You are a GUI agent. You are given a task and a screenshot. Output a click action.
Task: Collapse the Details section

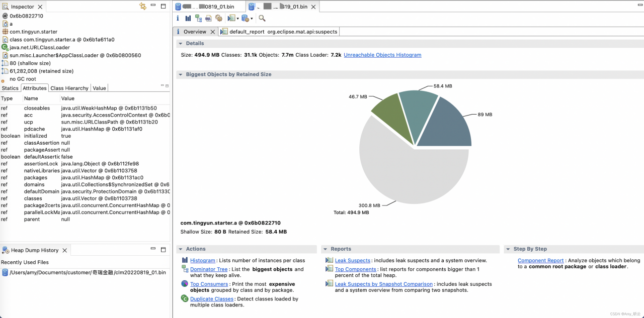click(180, 44)
